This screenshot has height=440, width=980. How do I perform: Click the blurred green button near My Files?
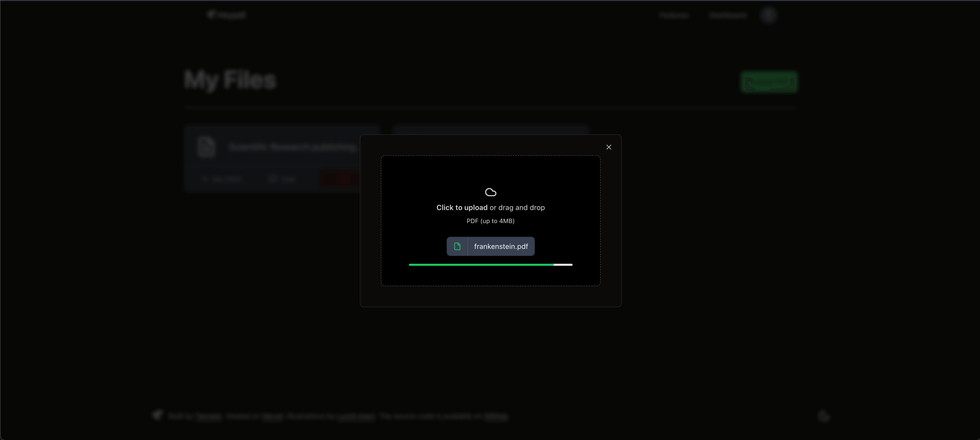(x=769, y=82)
